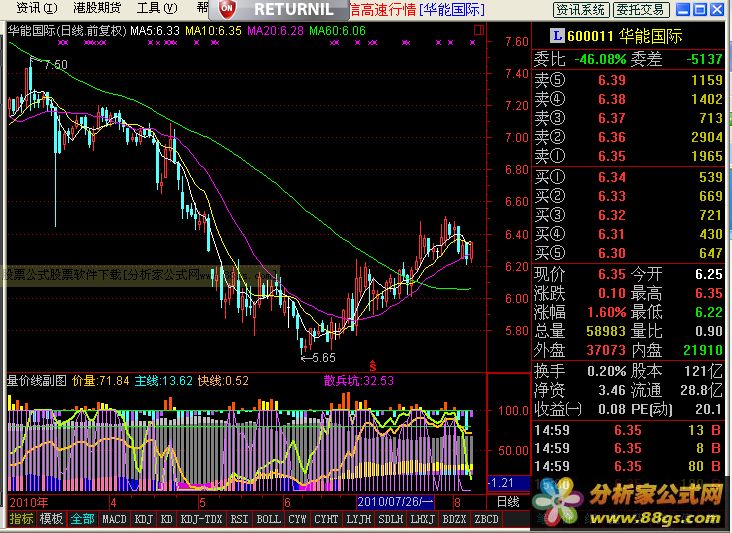Image resolution: width=732 pixels, height=533 pixels.
Task: Click the MA10:6.35 indicator value
Action: [x=213, y=31]
